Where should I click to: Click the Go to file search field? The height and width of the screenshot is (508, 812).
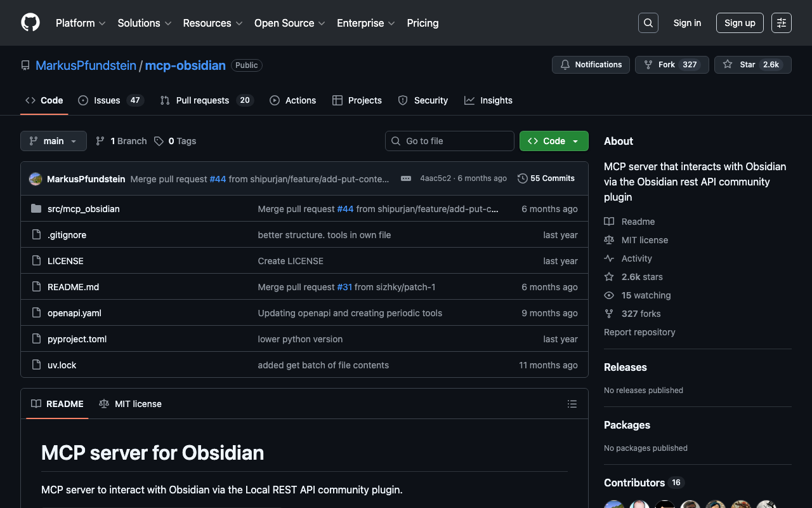pyautogui.click(x=450, y=141)
